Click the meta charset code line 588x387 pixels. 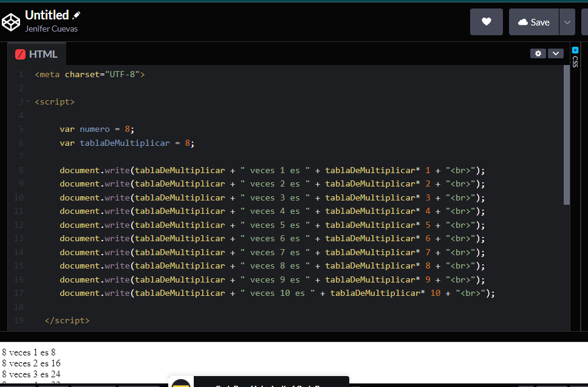point(90,74)
